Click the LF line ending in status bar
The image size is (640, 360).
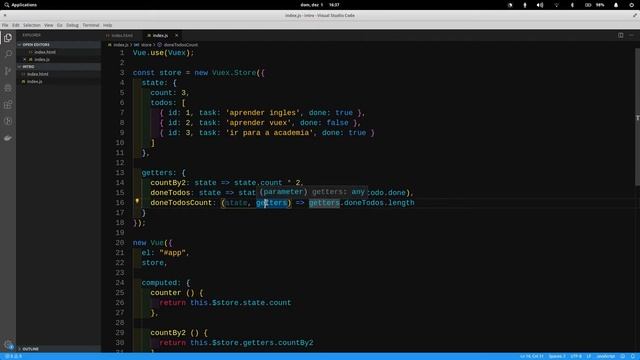[589, 356]
